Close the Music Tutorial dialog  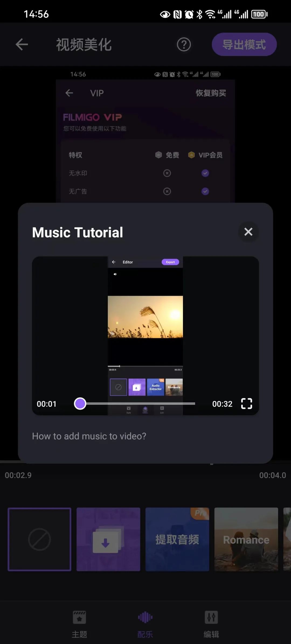click(248, 232)
